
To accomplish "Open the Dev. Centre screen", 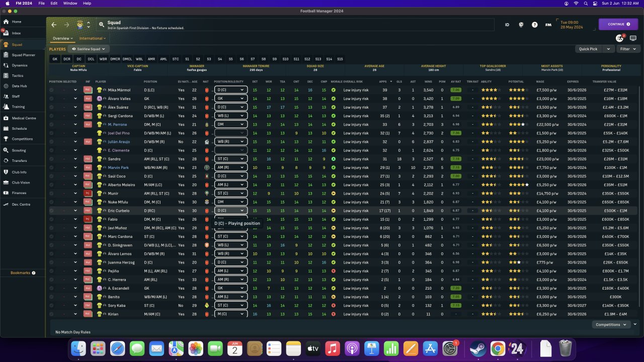I will click(22, 204).
